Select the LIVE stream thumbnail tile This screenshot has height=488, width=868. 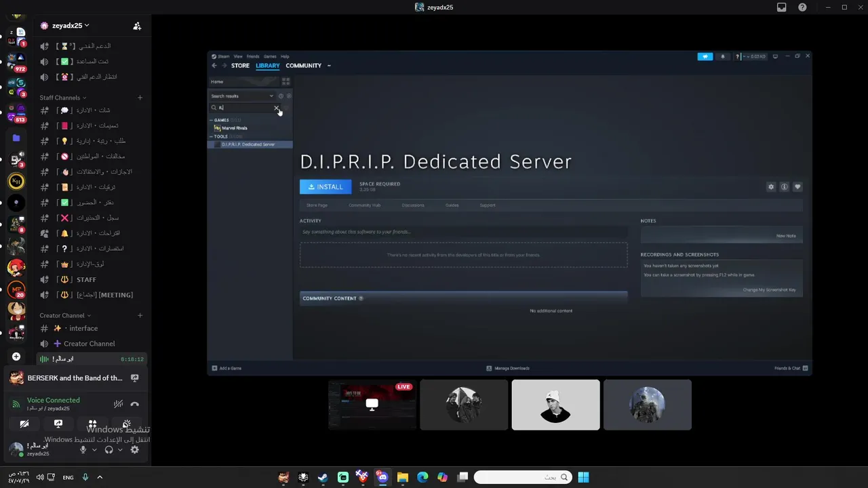point(372,405)
